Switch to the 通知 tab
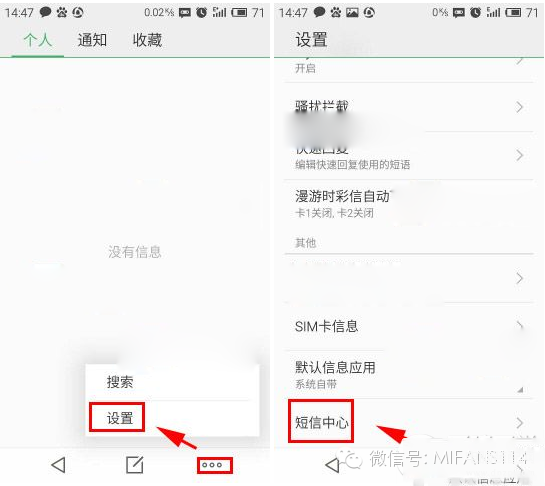The height and width of the screenshot is (486, 545). 92,40
